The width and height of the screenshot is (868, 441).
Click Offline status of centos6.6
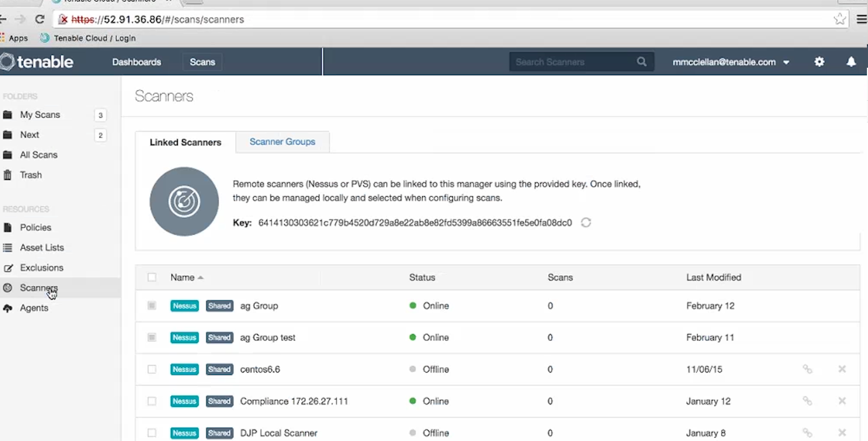coord(429,369)
